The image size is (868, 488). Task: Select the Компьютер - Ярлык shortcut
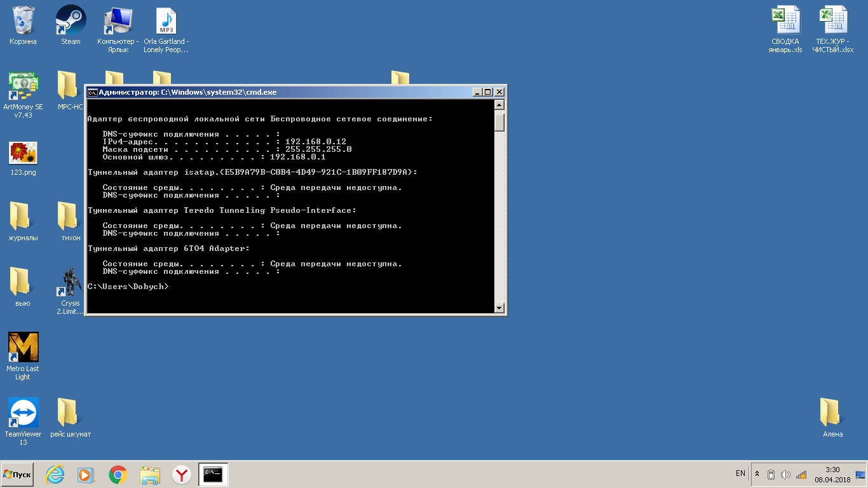pos(118,29)
